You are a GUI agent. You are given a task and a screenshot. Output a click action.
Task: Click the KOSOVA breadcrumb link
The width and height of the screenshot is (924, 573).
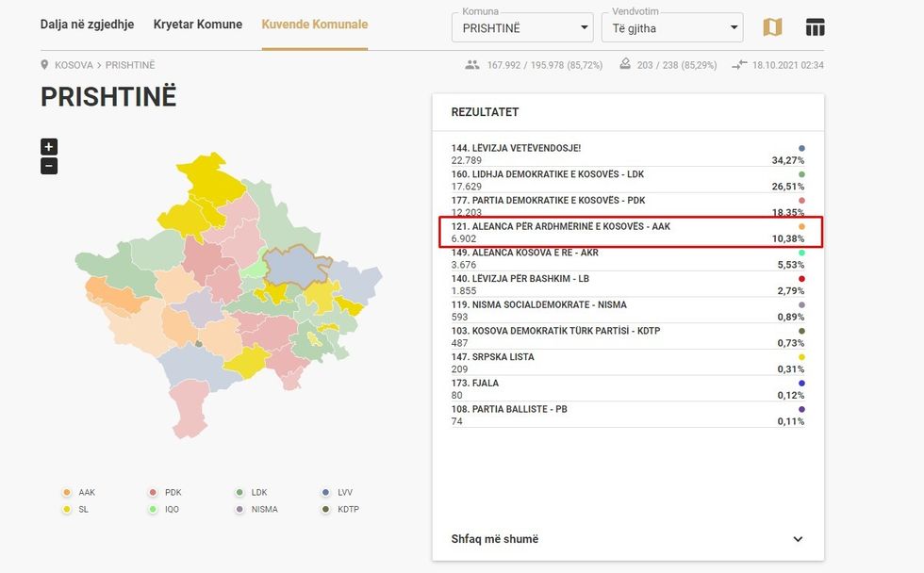74,65
